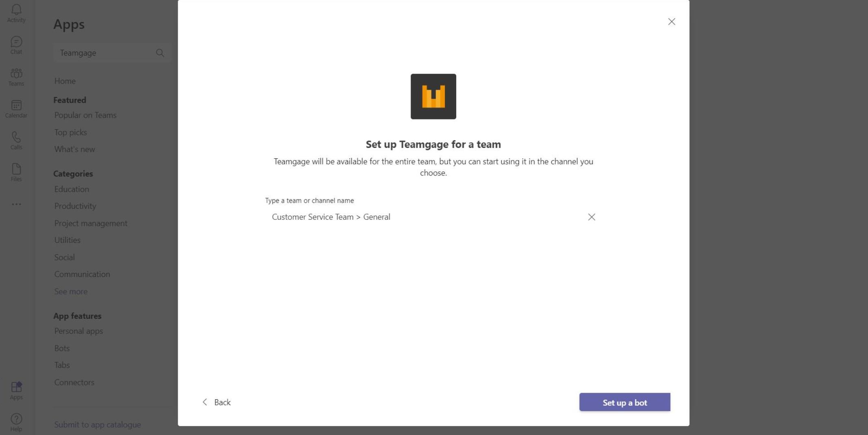Open Home in Apps navigation
Screen dimensions: 868x435
(x=65, y=81)
